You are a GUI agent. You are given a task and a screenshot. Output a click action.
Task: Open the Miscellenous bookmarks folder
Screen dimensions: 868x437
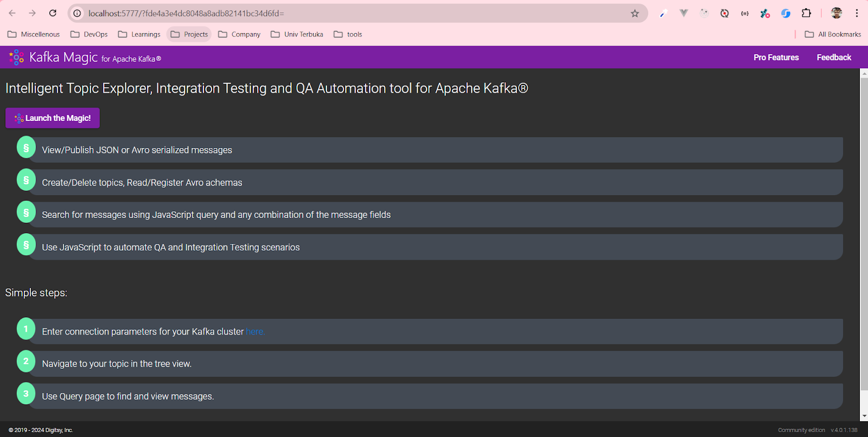click(x=34, y=34)
